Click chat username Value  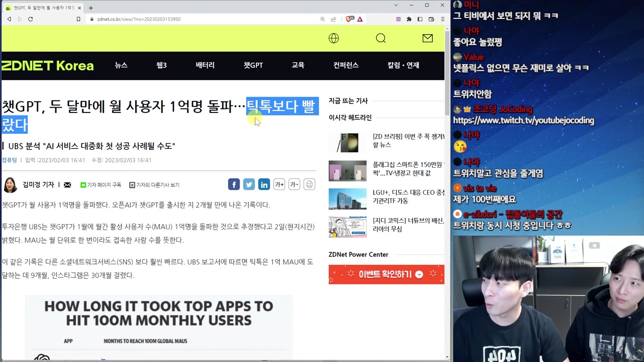coord(473,57)
